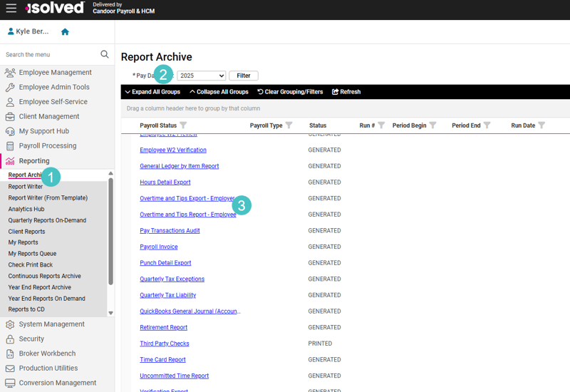This screenshot has height=392, width=570.
Task: Open the hamburger menu icon
Action: pos(11,9)
